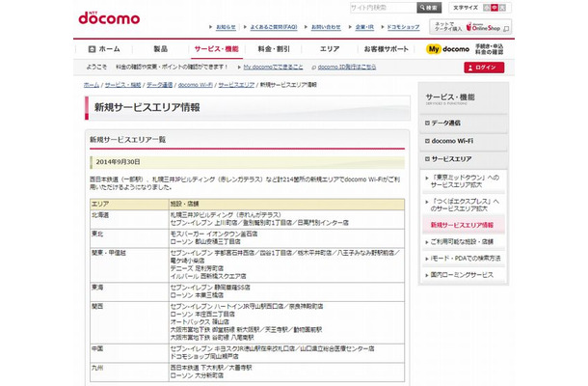Select the large font size button
588x386 pixels.
coord(502,8)
